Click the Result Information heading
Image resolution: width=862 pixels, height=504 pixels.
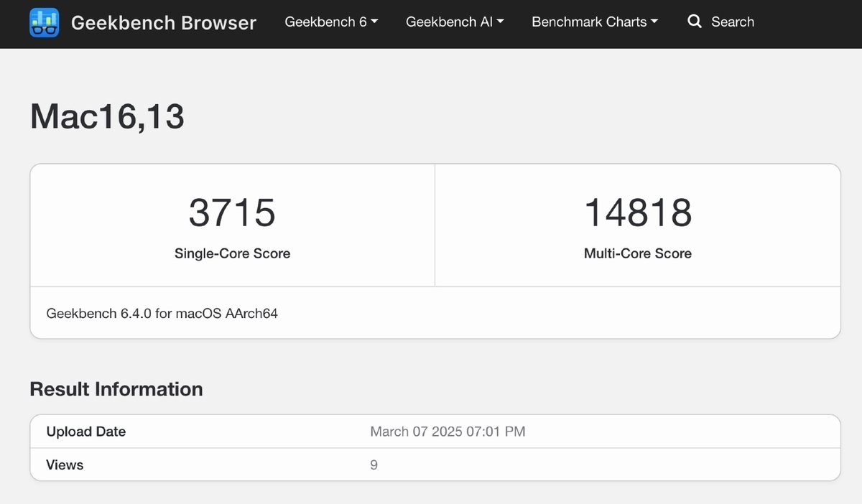[116, 389]
